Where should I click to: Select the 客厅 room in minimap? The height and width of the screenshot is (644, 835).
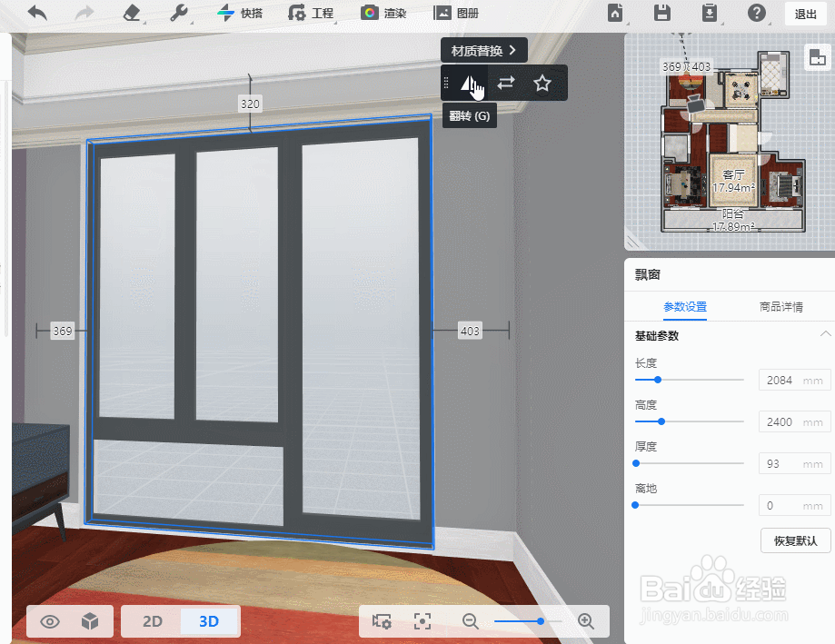pyautogui.click(x=733, y=181)
